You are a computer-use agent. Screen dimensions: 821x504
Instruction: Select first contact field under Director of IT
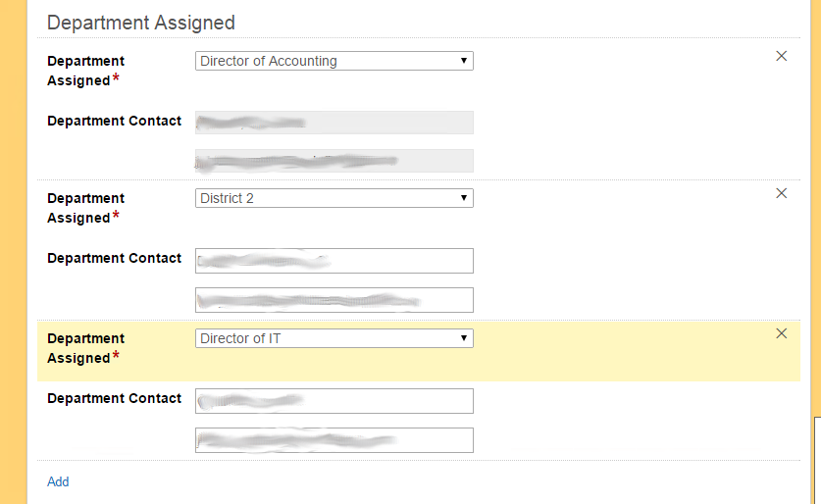tap(334, 401)
